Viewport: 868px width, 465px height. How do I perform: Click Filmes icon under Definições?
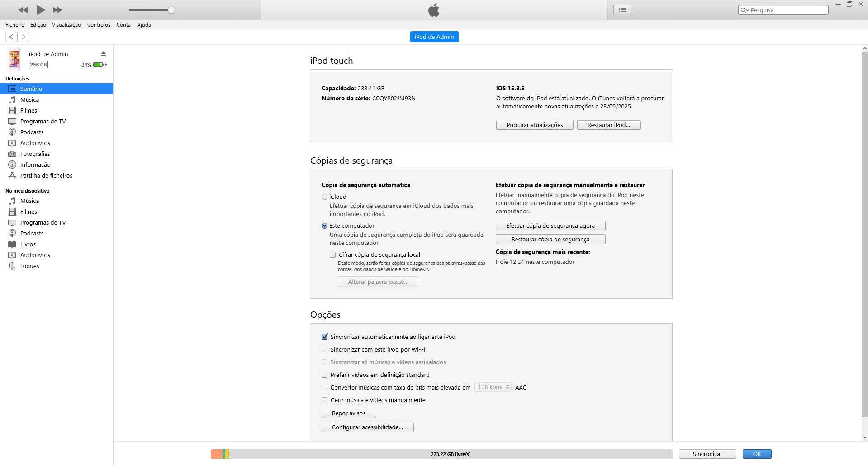coord(12,110)
